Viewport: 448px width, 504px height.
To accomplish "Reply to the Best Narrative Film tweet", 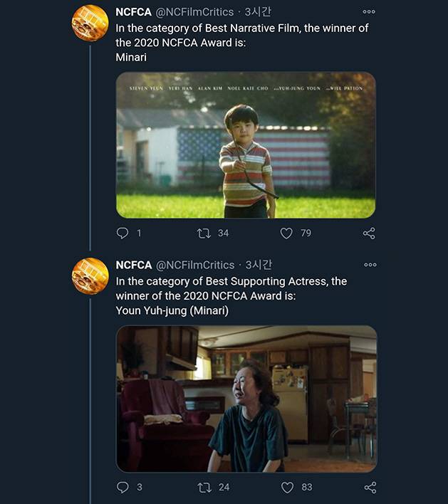I will pos(123,233).
